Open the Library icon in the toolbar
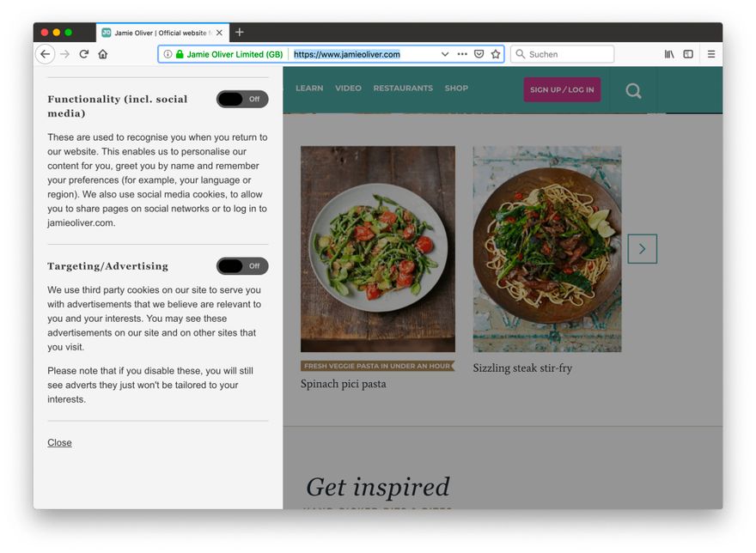The width and height of the screenshot is (756, 553). (x=669, y=54)
